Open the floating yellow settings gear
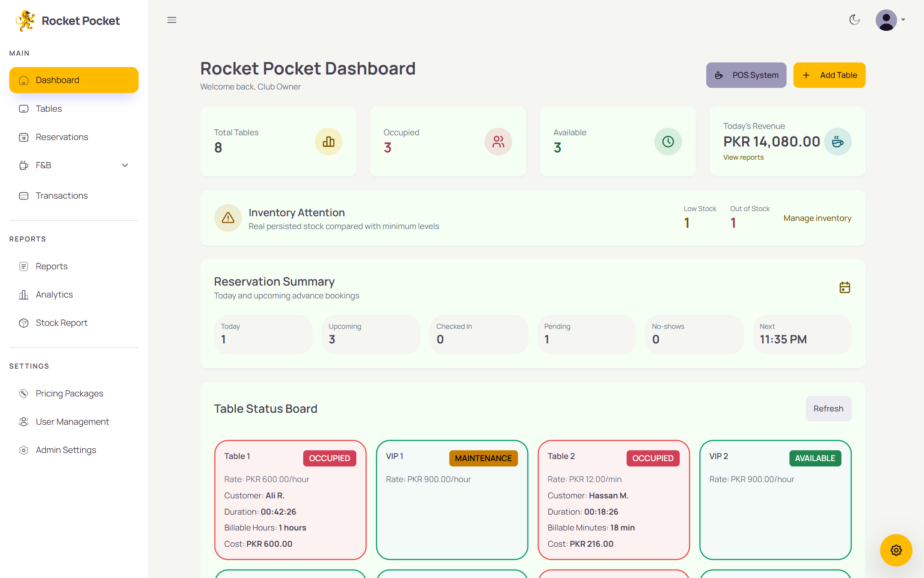 tap(896, 550)
